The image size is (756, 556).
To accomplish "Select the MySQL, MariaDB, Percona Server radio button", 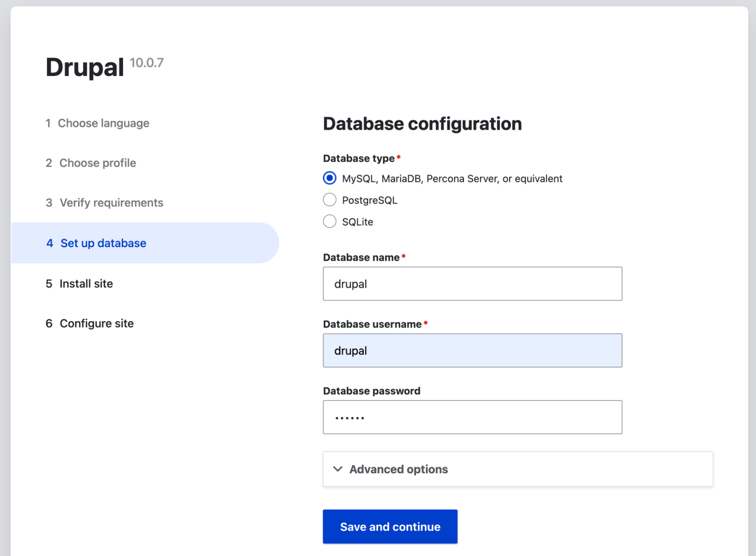I will [329, 178].
